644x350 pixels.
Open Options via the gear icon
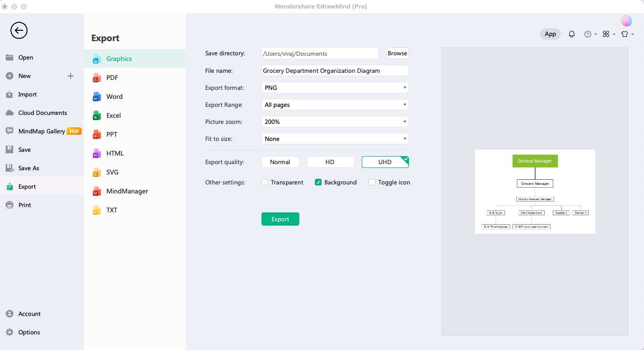point(9,332)
